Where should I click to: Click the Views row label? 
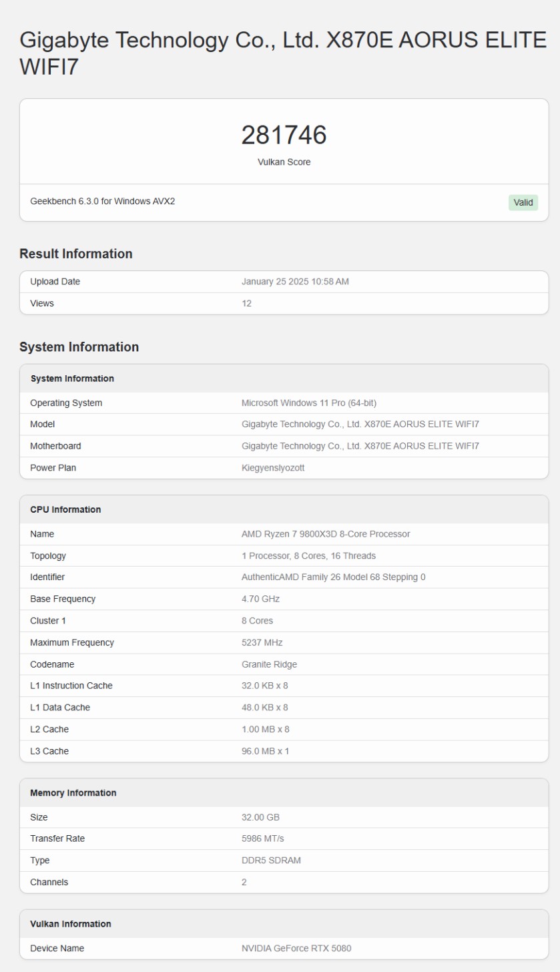tap(42, 304)
